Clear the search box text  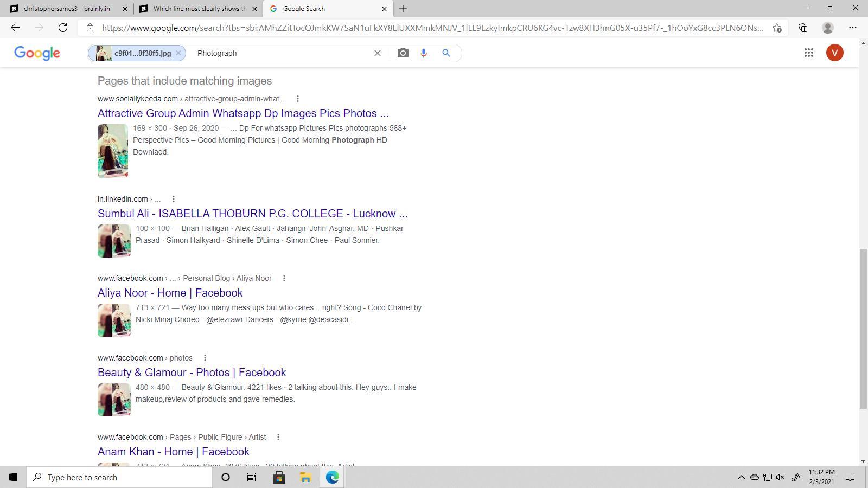click(378, 53)
